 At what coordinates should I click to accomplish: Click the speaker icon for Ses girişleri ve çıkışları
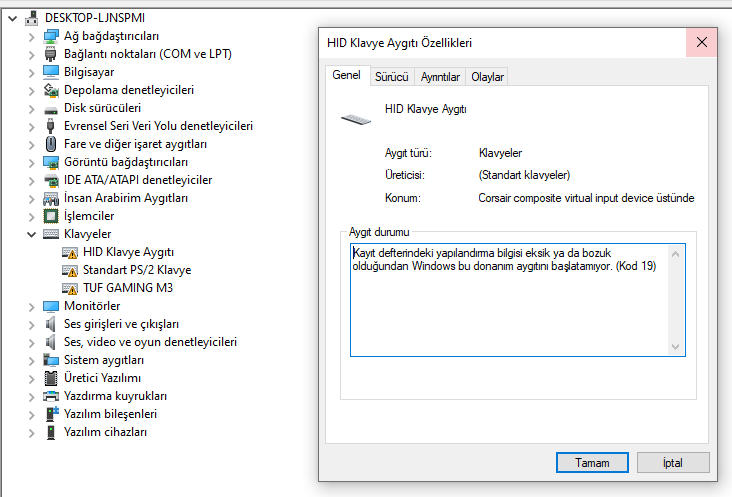point(52,324)
